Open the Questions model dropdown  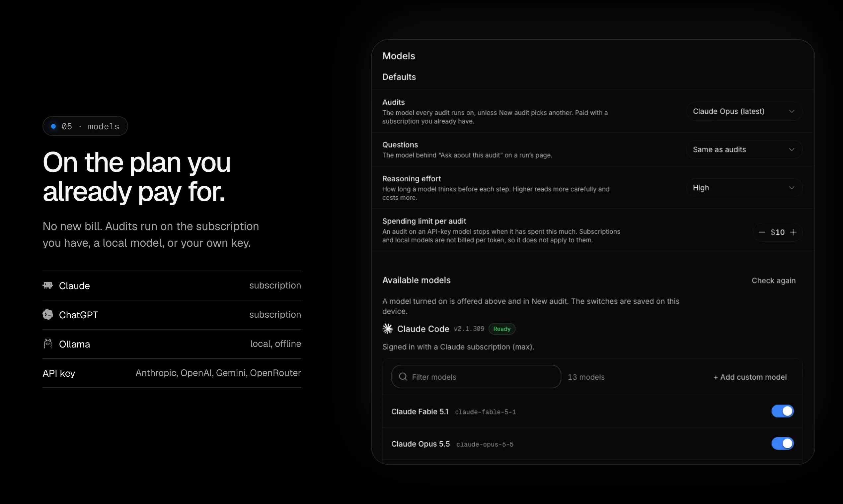744,150
